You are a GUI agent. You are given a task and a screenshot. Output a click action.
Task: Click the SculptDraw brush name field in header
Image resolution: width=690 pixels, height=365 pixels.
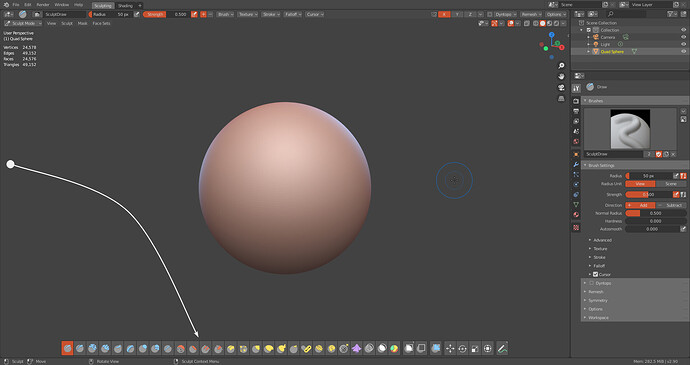pyautogui.click(x=64, y=14)
